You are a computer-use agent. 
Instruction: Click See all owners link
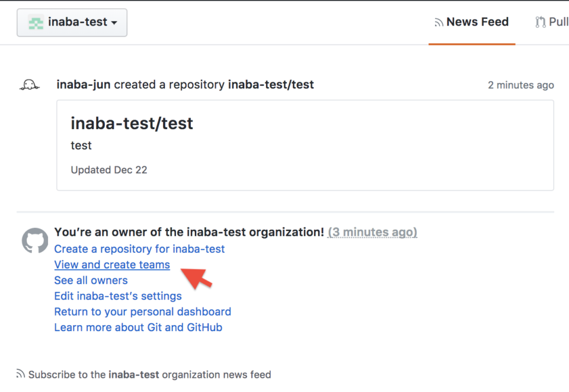point(91,280)
